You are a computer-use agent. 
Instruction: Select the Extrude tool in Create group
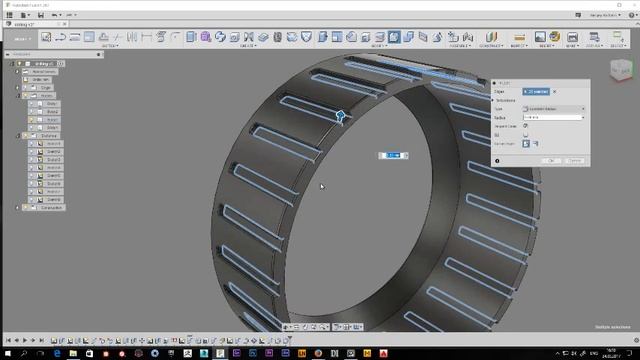click(x=191, y=37)
